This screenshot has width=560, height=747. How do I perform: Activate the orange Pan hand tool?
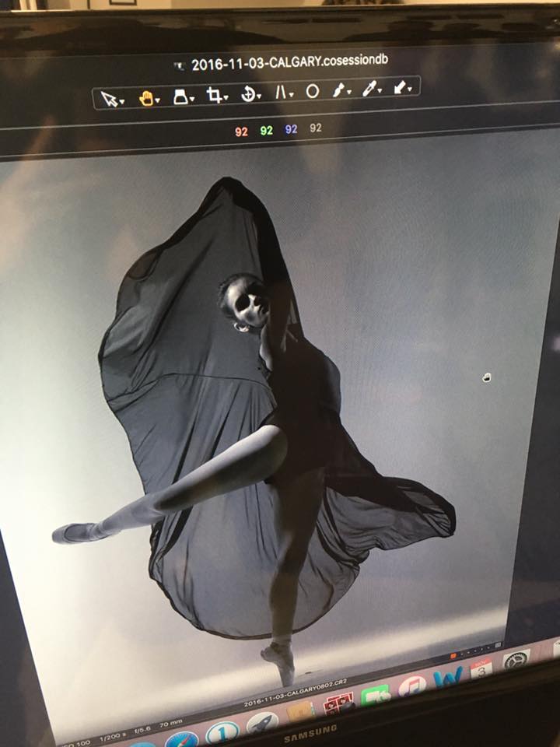tap(146, 98)
